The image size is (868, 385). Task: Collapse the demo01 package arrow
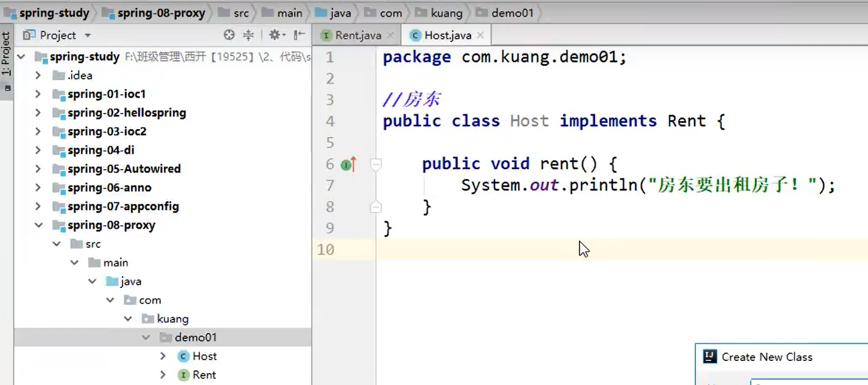147,338
